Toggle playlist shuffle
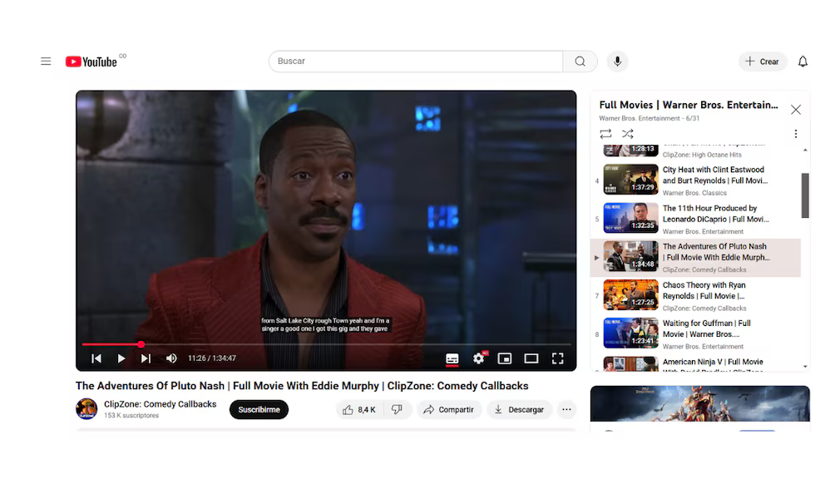 click(x=628, y=134)
